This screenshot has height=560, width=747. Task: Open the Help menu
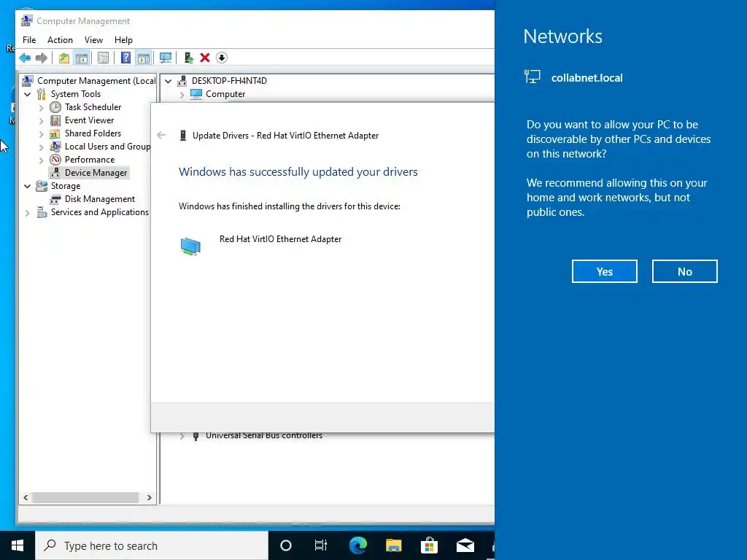pyautogui.click(x=123, y=40)
